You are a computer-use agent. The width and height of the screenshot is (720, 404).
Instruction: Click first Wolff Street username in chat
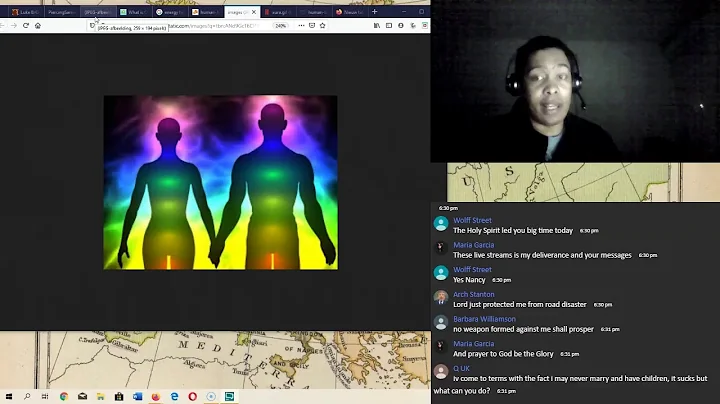472,220
